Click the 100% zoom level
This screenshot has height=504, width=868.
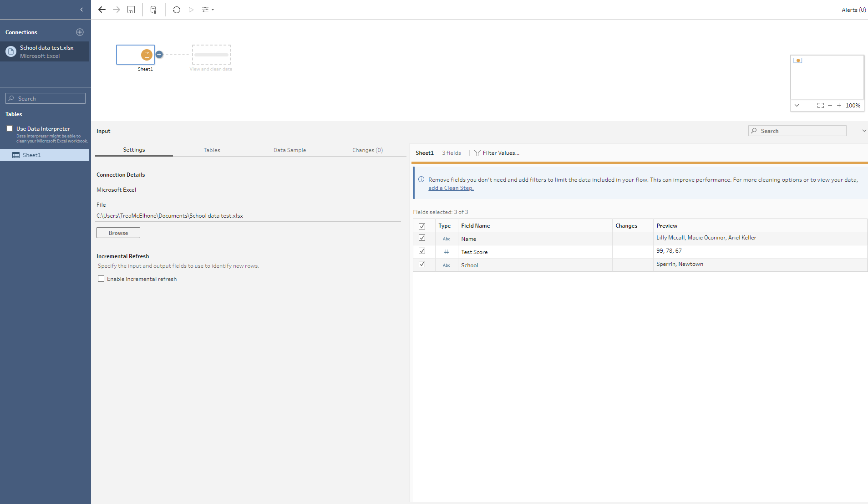[x=853, y=105]
